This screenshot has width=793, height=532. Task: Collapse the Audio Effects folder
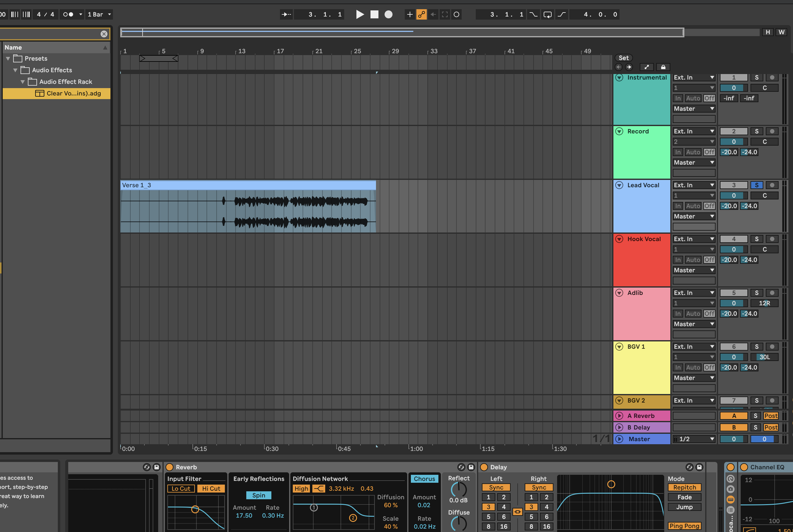tap(15, 70)
